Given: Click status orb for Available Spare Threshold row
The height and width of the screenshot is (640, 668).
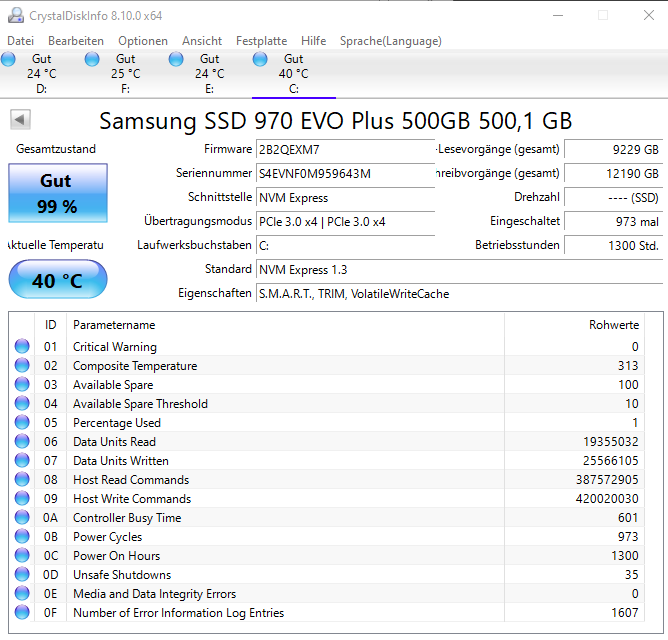Looking at the screenshot, I should pyautogui.click(x=22, y=403).
